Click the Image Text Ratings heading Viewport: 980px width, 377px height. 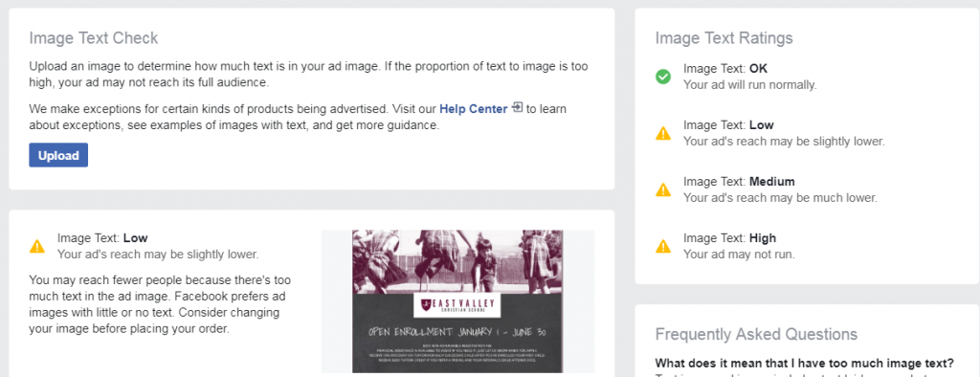tap(724, 38)
